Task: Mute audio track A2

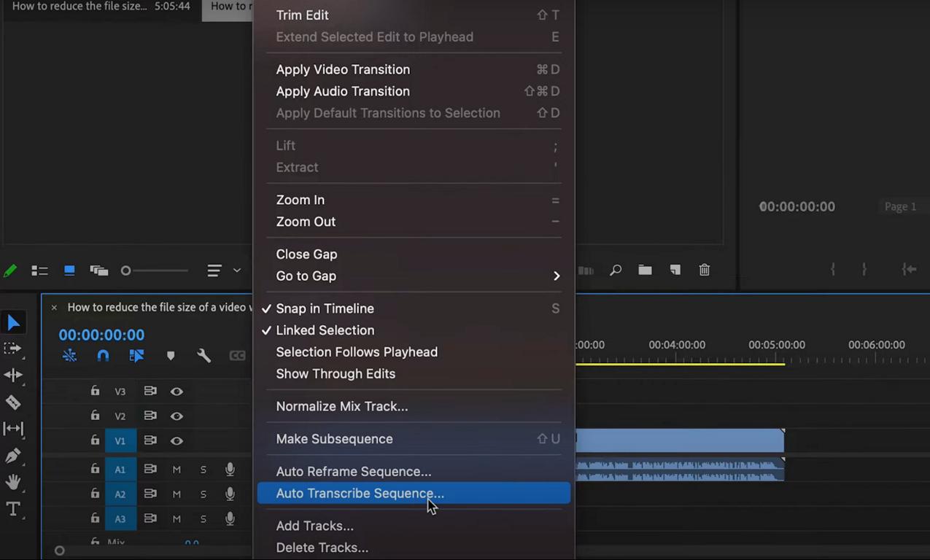Action: pos(177,494)
